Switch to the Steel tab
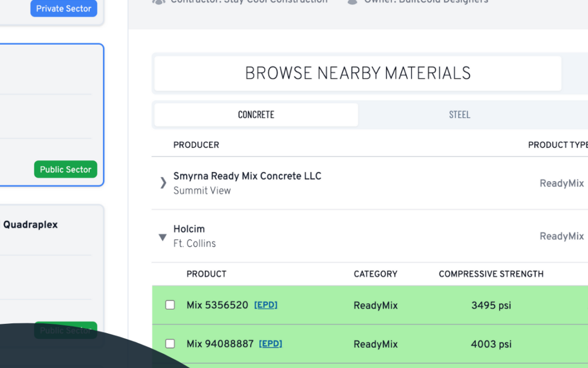Viewport: 588px width, 368px height. tap(460, 114)
